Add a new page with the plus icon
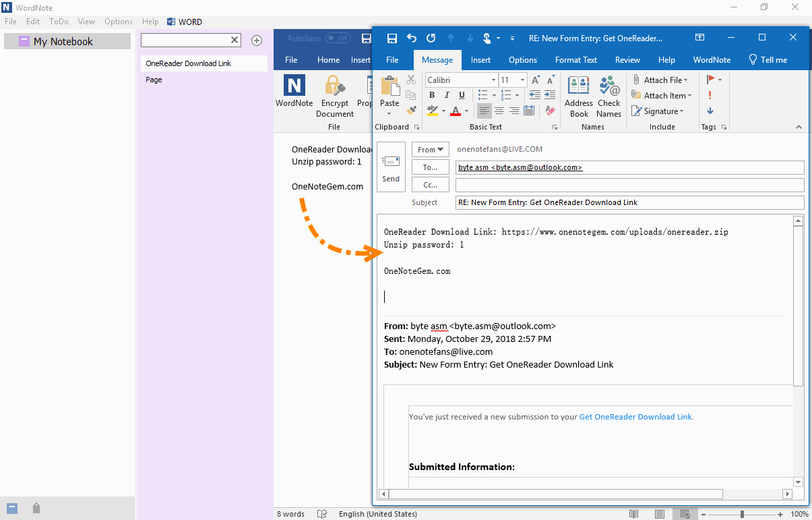 257,40
